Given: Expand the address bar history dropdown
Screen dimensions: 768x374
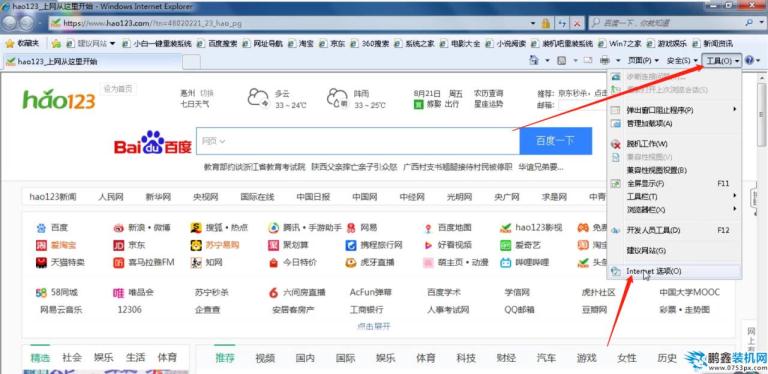Looking at the screenshot, I should 533,23.
